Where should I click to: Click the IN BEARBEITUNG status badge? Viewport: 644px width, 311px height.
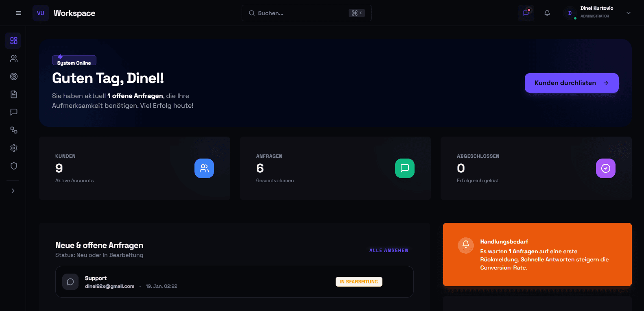click(x=359, y=282)
